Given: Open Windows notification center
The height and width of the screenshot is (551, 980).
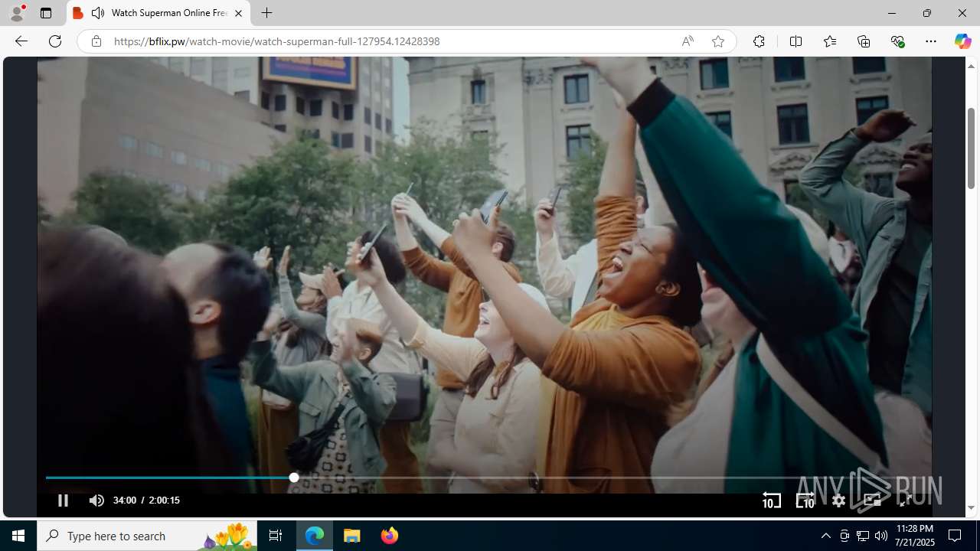Looking at the screenshot, I should pos(955,536).
